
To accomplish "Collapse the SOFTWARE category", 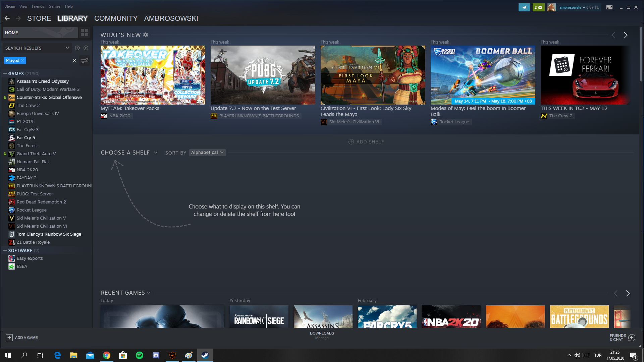I will click(x=5, y=250).
